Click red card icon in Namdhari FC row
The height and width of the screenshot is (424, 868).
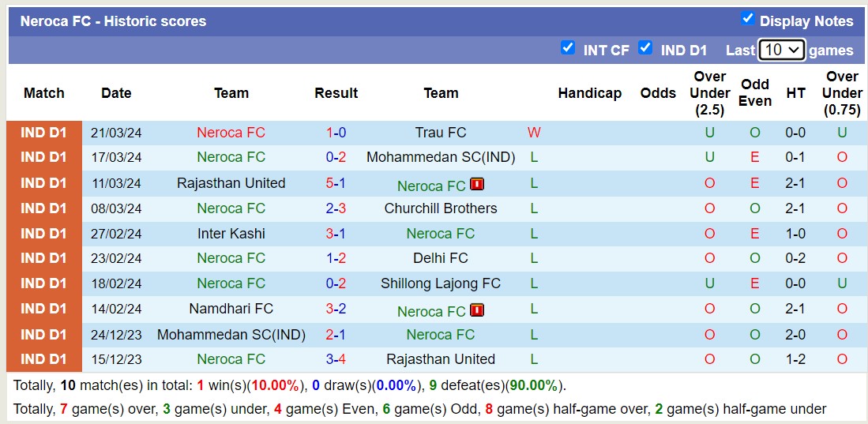pos(476,310)
